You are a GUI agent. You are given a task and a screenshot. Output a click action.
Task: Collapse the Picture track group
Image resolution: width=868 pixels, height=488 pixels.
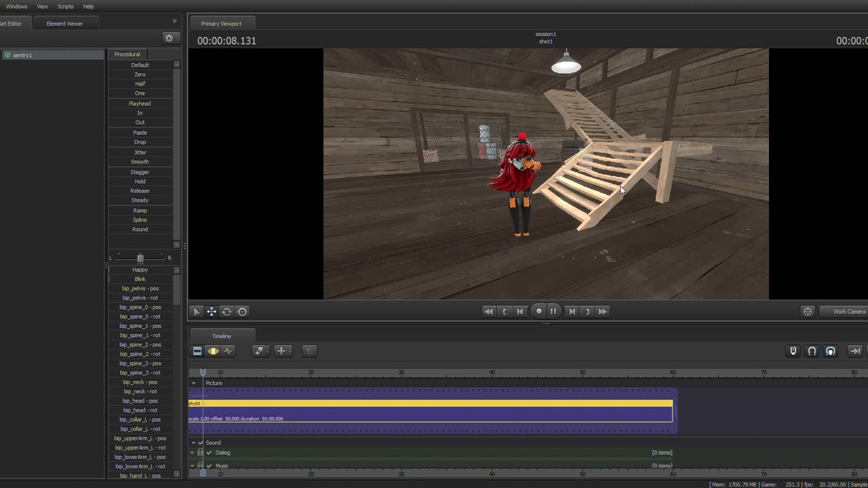193,384
